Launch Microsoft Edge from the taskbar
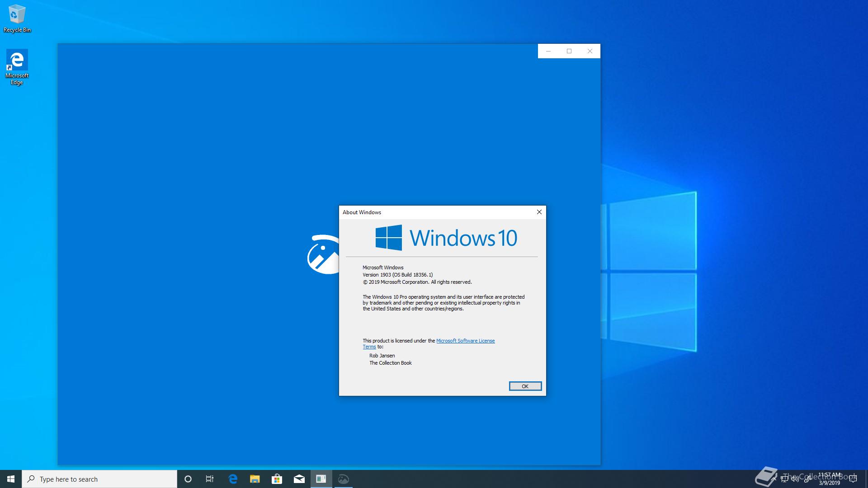 tap(233, 479)
